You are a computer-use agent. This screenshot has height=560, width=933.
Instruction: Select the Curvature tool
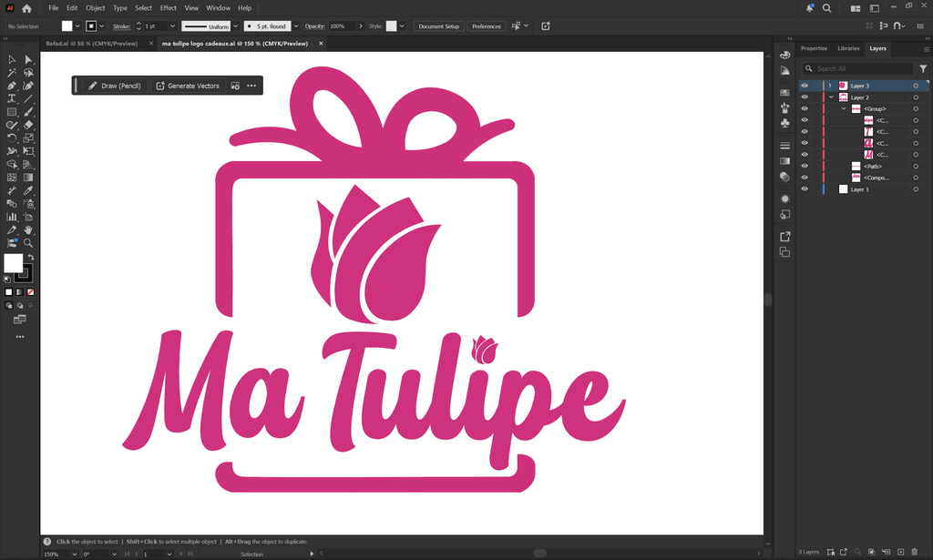28,86
